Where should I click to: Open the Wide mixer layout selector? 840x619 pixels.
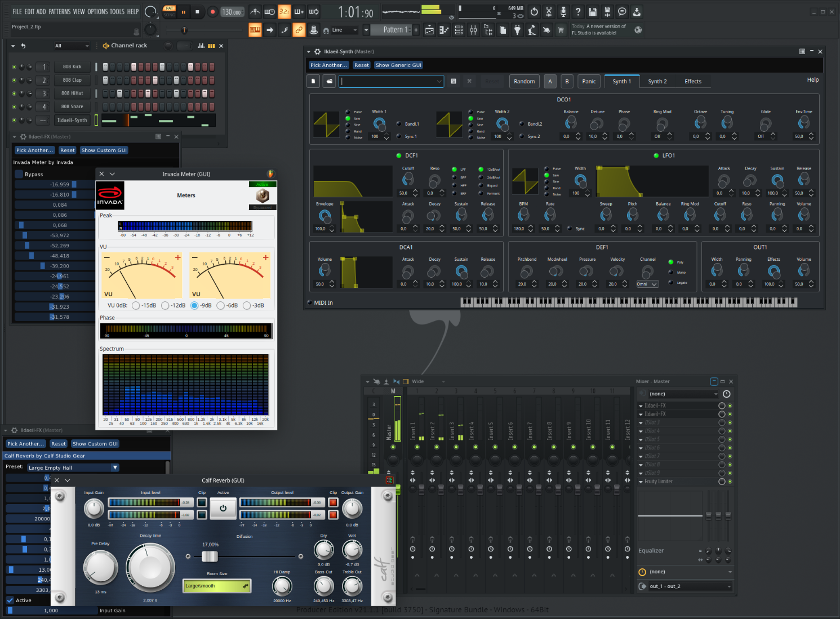(x=428, y=382)
